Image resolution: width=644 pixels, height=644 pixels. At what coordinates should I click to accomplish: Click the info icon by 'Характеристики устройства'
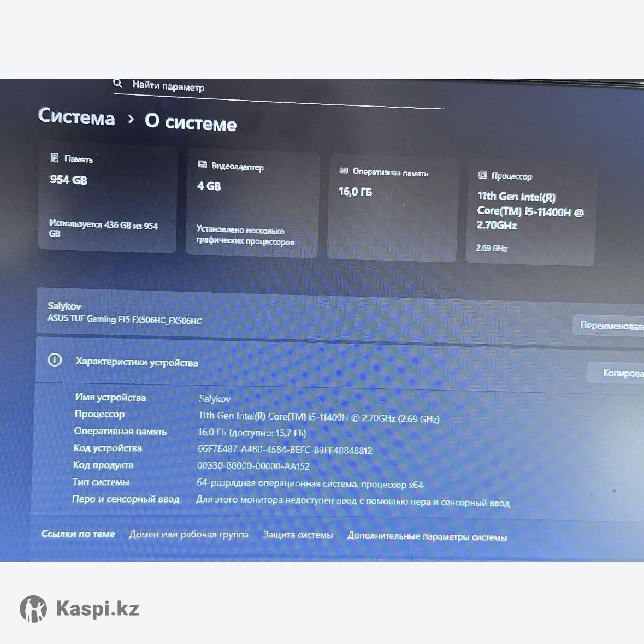[x=55, y=360]
